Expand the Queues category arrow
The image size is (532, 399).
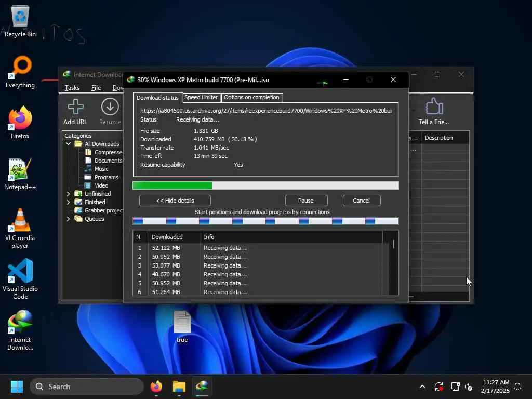pos(68,219)
